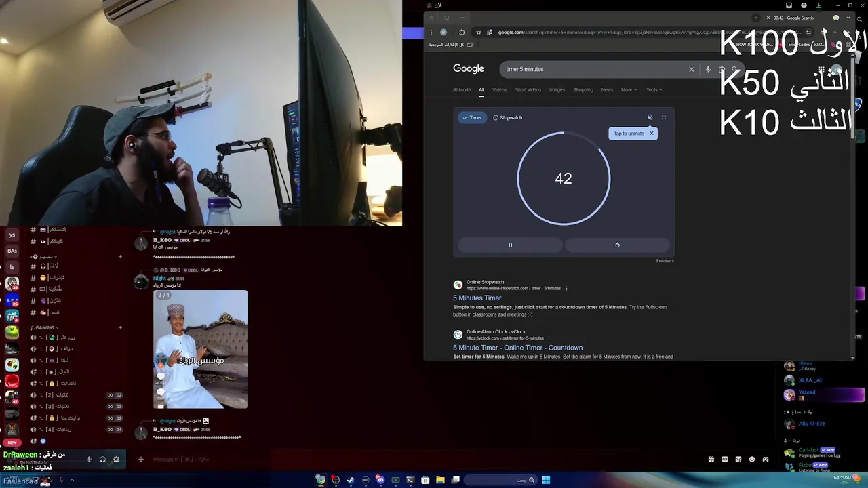The height and width of the screenshot is (488, 868).
Task: Open server icon with 47 badge
Action: [x=12, y=398]
